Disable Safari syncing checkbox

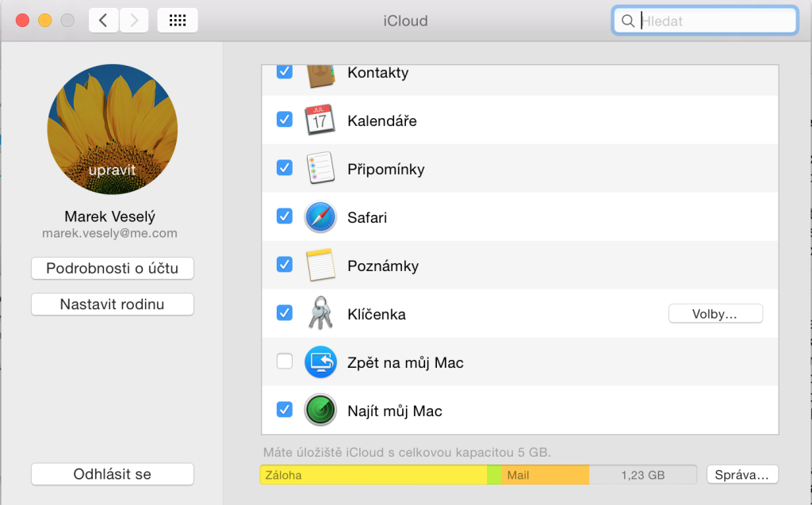point(285,216)
